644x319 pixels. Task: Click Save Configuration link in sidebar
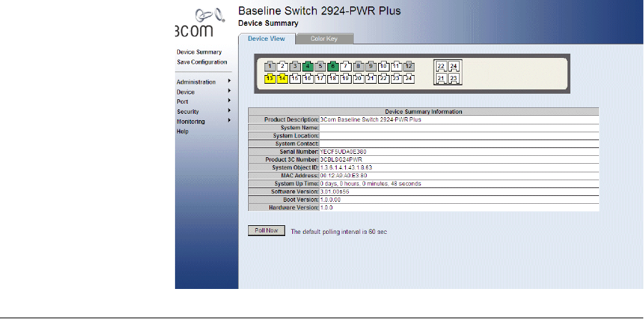click(x=202, y=62)
